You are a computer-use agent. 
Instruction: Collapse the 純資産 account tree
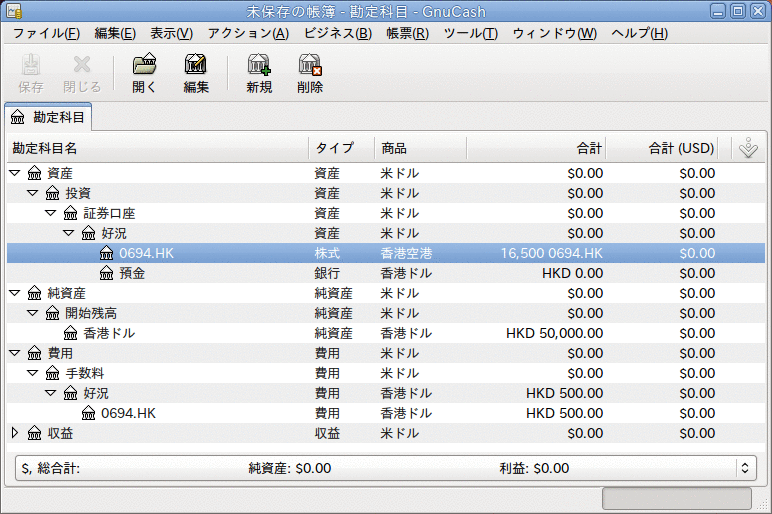[x=15, y=293]
